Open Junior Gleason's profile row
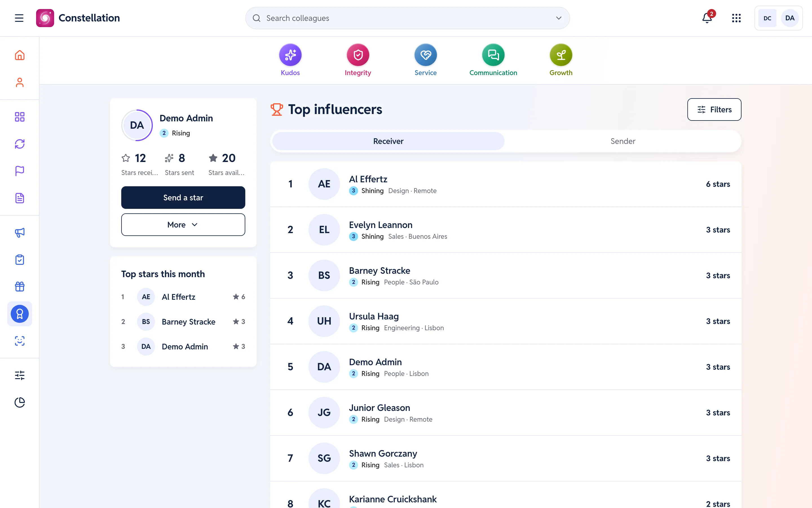This screenshot has width=812, height=508. point(506,413)
